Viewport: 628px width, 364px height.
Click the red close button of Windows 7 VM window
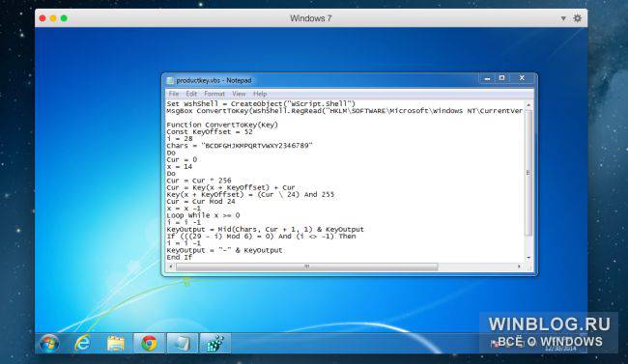tap(43, 18)
